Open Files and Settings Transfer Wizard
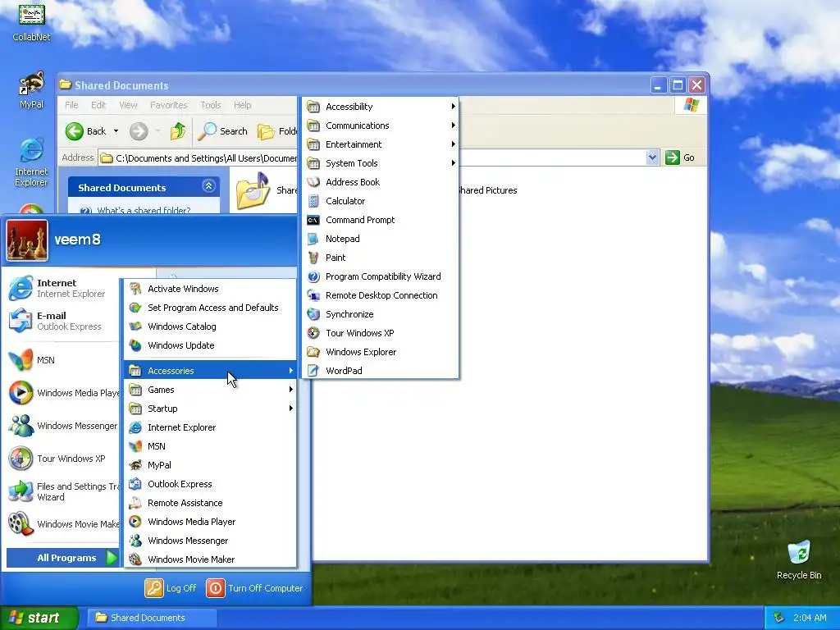 point(62,491)
